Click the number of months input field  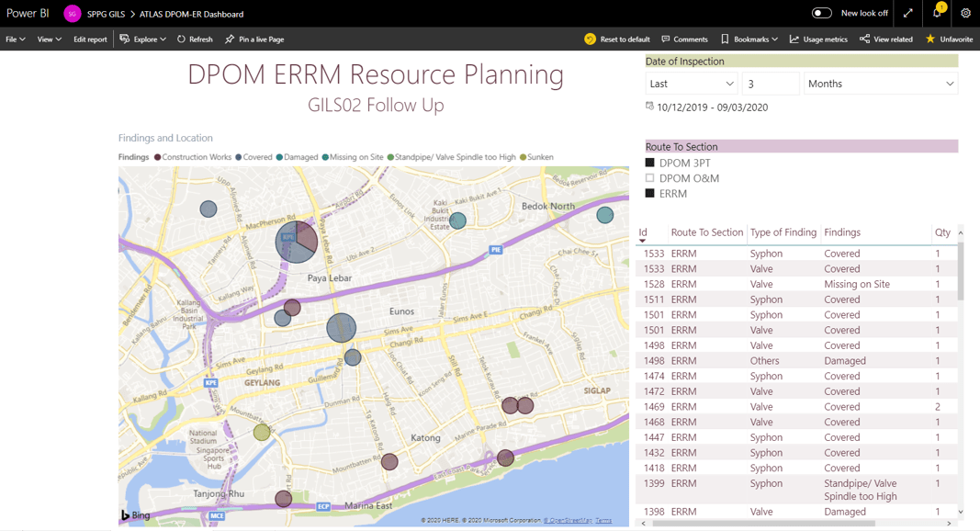pyautogui.click(x=770, y=84)
